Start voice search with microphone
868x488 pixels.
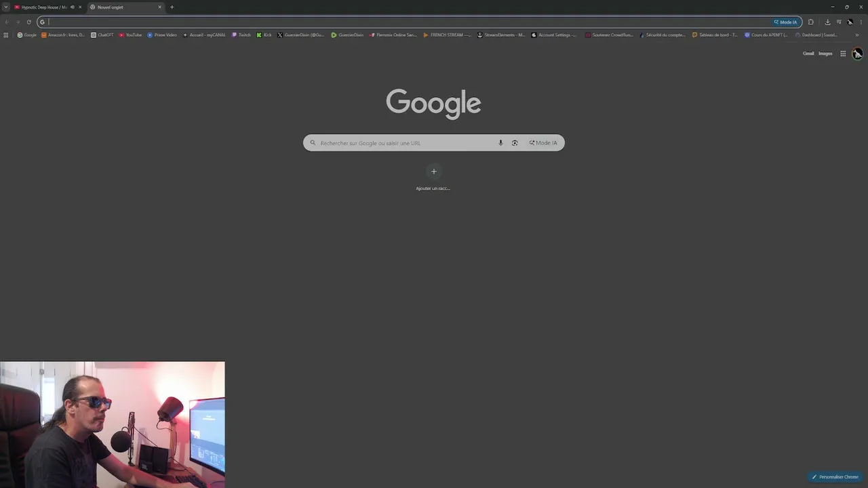pos(500,143)
